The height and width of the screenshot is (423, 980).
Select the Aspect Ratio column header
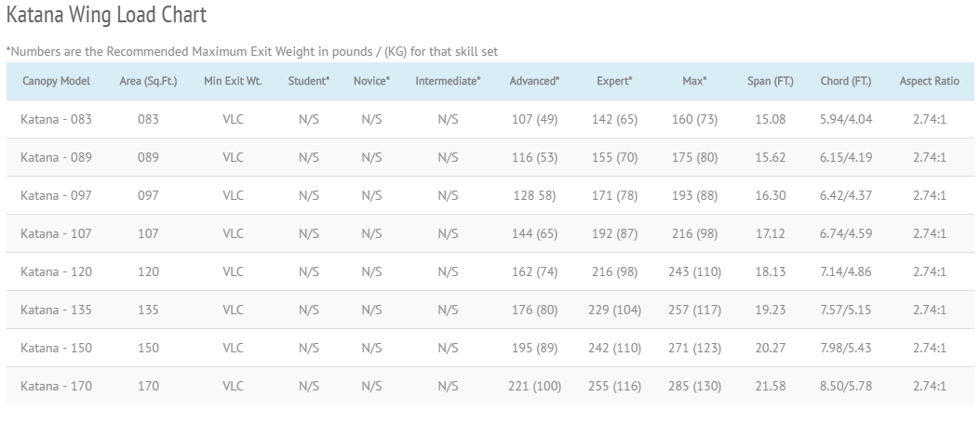(929, 81)
